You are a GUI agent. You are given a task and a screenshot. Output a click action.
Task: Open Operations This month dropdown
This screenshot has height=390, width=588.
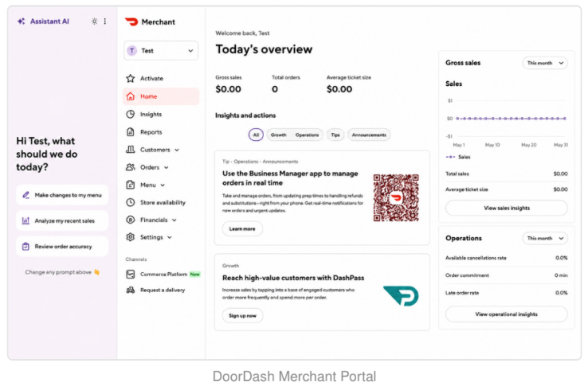[545, 238]
